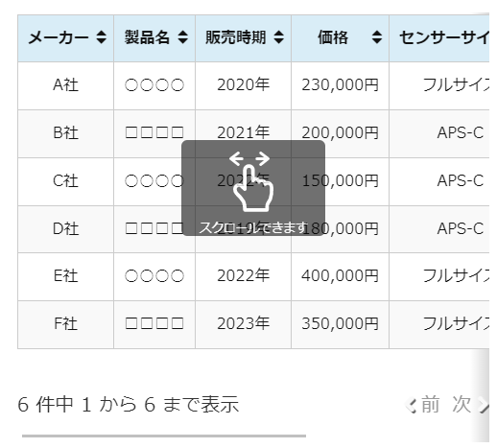Toggle sort arrows on 販売時期 header
The image size is (497, 448).
pyautogui.click(x=279, y=37)
